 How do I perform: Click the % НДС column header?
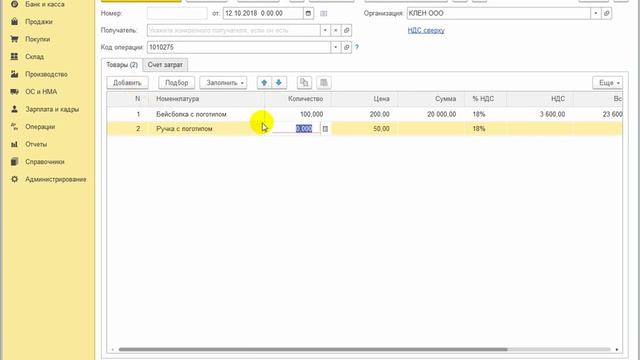point(486,99)
